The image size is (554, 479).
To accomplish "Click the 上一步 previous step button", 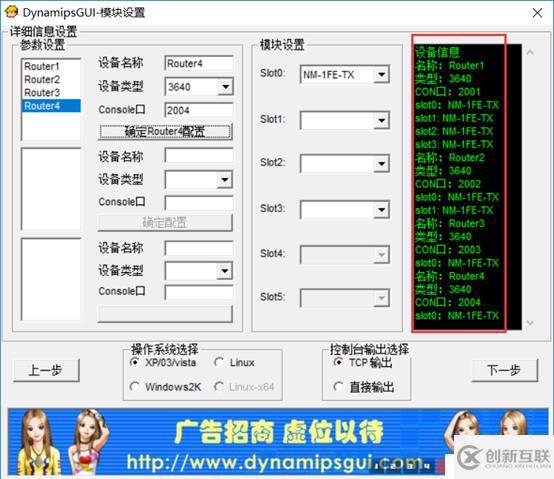I will (46, 370).
